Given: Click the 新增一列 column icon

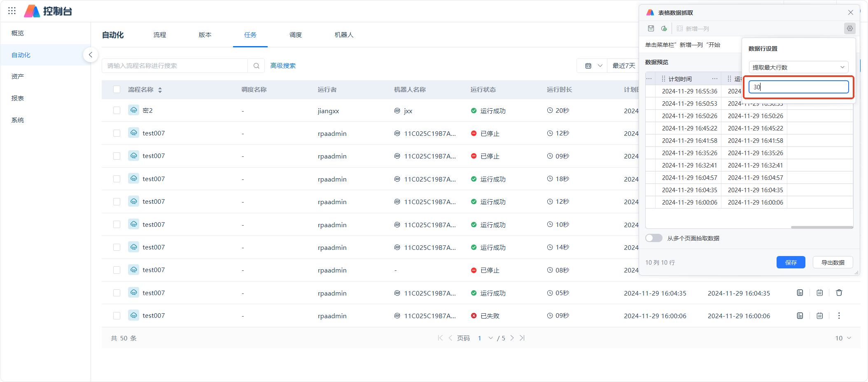Looking at the screenshot, I should pyautogui.click(x=680, y=28).
